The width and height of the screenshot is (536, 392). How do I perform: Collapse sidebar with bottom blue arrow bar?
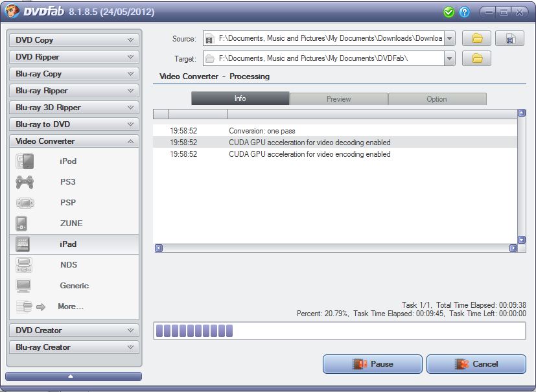point(73,376)
